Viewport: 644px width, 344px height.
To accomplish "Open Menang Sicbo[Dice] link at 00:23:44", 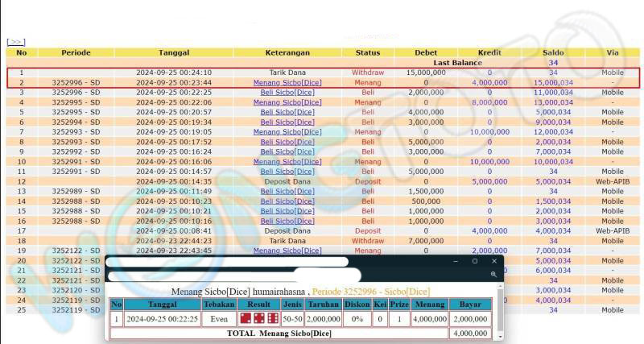I will pos(287,82).
